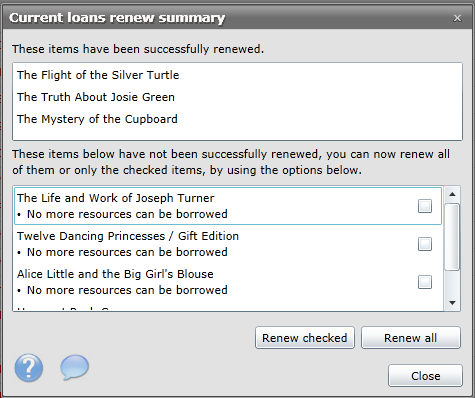This screenshot has height=398, width=475.
Task: Click the Close button
Action: pyautogui.click(x=425, y=376)
